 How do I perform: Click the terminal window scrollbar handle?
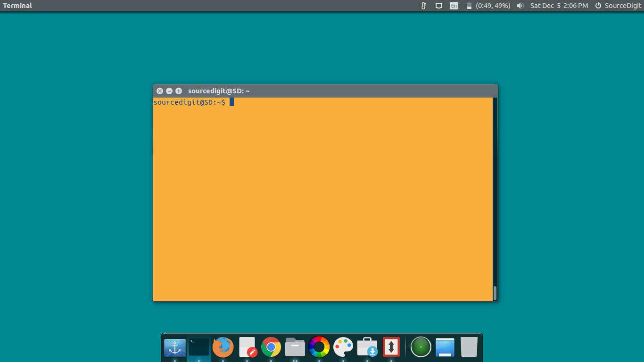(495, 293)
